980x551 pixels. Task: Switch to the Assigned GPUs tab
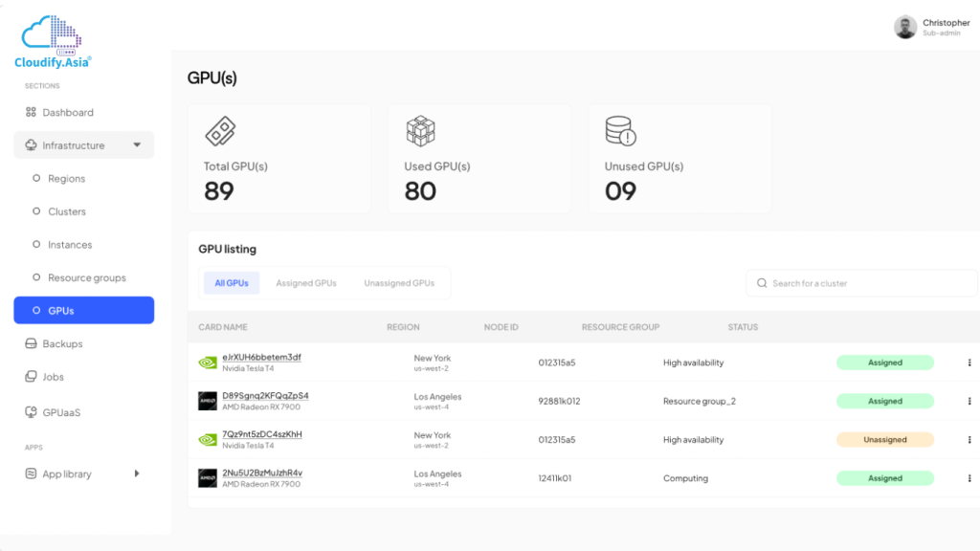(306, 282)
